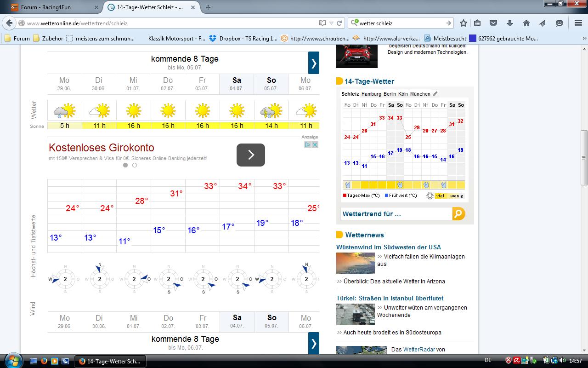Bookmark this page with the star icon
This screenshot has width=588, height=368.
(x=464, y=23)
